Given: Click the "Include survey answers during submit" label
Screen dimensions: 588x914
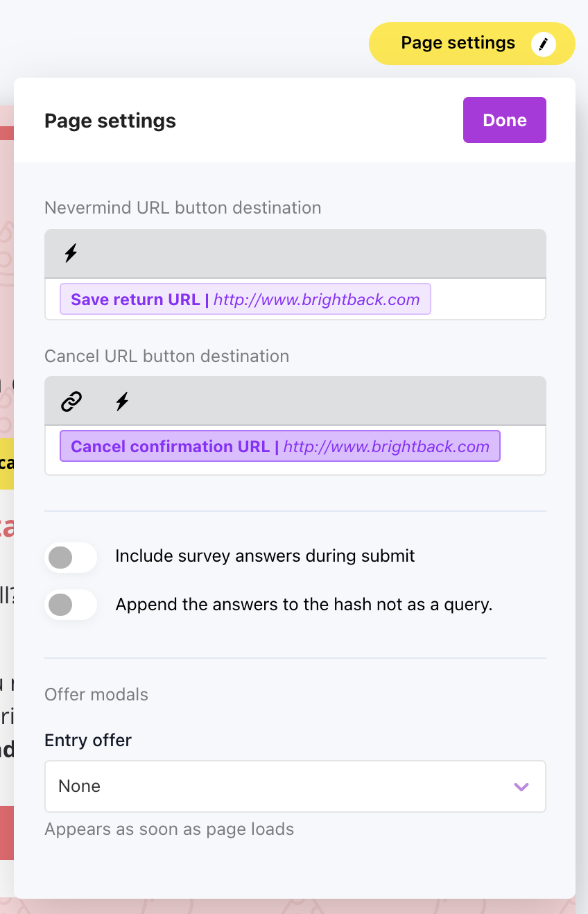Looking at the screenshot, I should [x=265, y=556].
